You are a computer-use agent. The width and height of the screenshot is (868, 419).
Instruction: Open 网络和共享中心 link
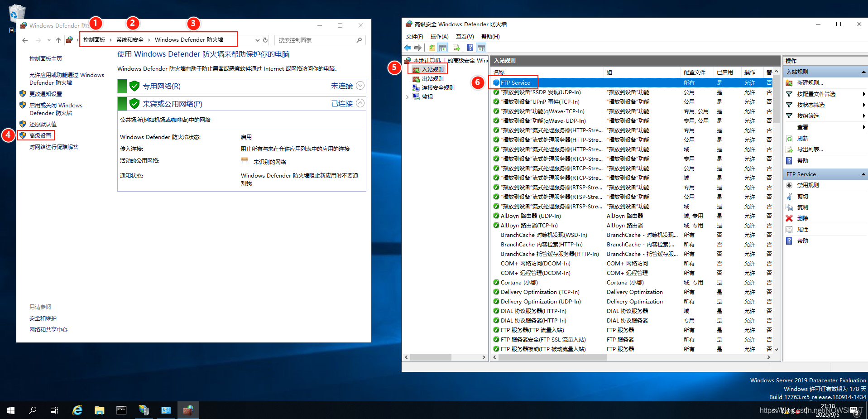48,329
